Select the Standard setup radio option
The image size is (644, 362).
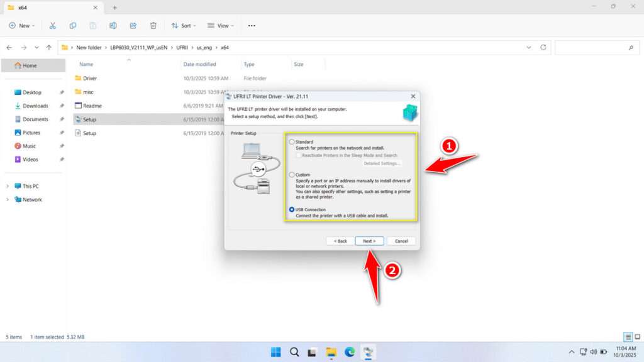click(x=291, y=142)
